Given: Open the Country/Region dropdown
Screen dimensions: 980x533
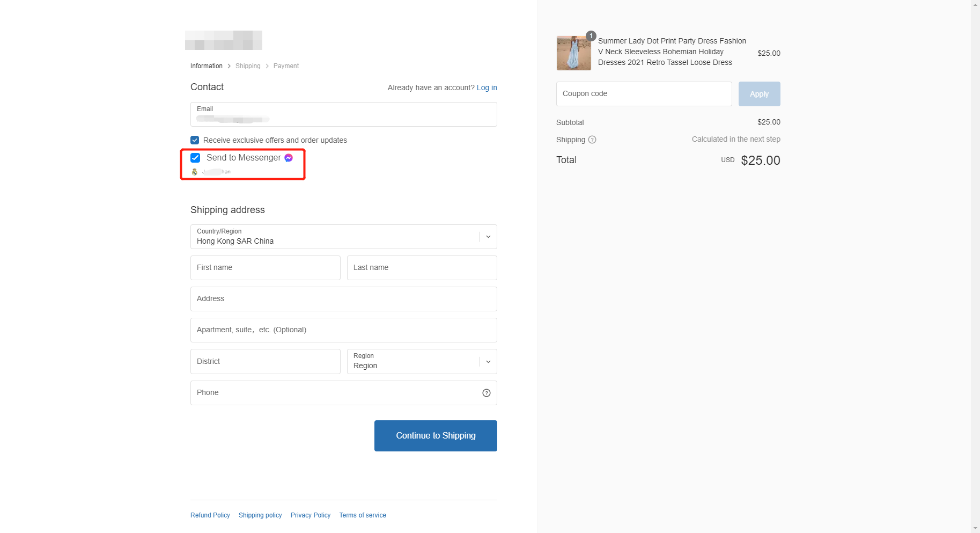Looking at the screenshot, I should point(344,237).
